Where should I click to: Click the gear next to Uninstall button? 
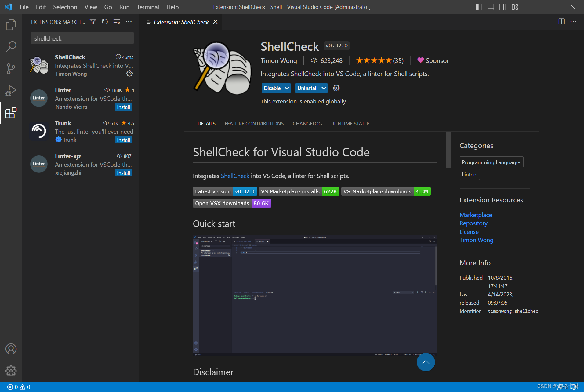coord(336,88)
